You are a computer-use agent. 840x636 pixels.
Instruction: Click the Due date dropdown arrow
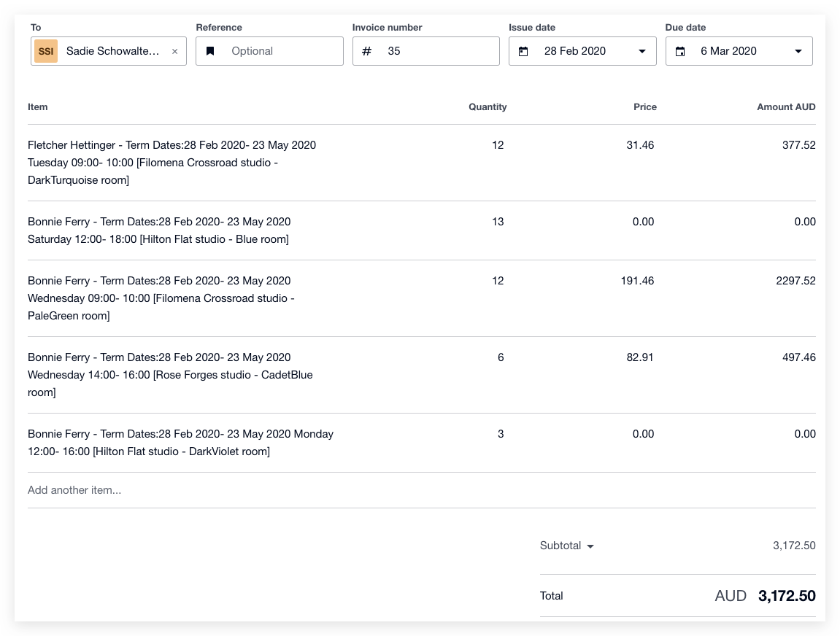point(798,51)
